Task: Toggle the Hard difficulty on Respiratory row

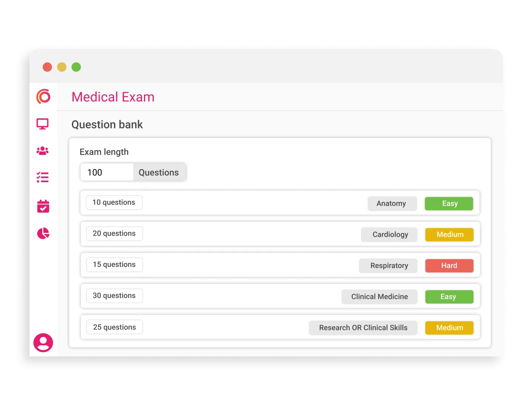Action: click(x=449, y=266)
